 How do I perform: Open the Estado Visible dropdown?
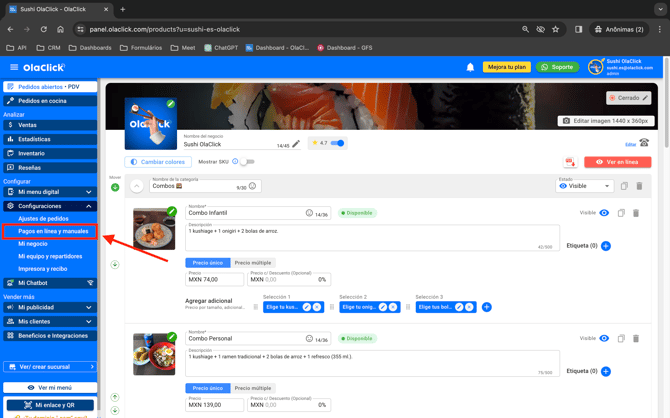(x=585, y=186)
